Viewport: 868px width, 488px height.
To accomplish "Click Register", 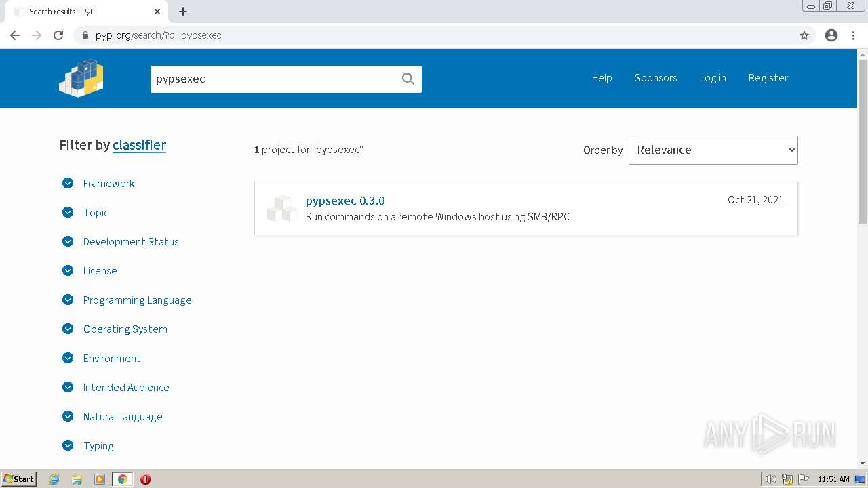I will [768, 78].
